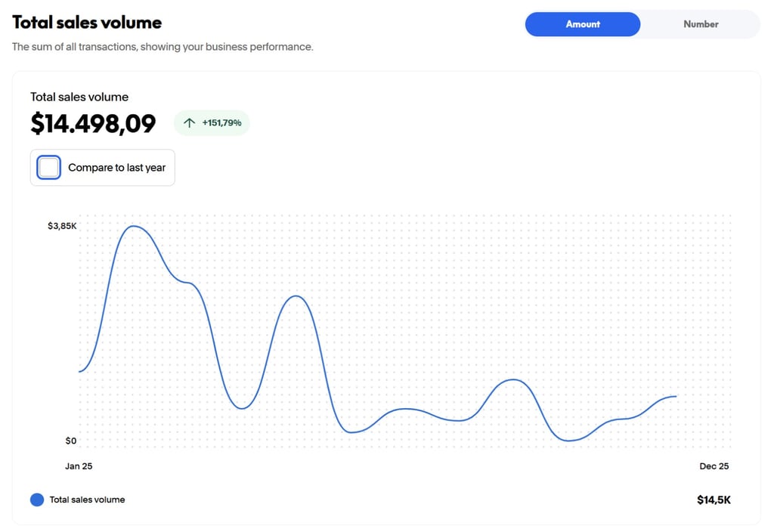Switch to the Number tab

coord(700,24)
